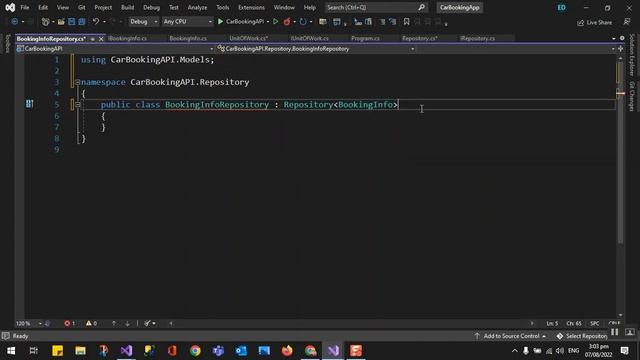640x360 pixels.
Task: Open the Project menu
Action: [103, 7]
